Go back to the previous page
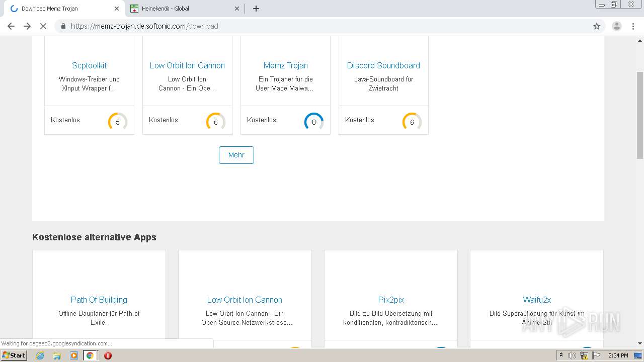644x362 pixels. [11, 26]
